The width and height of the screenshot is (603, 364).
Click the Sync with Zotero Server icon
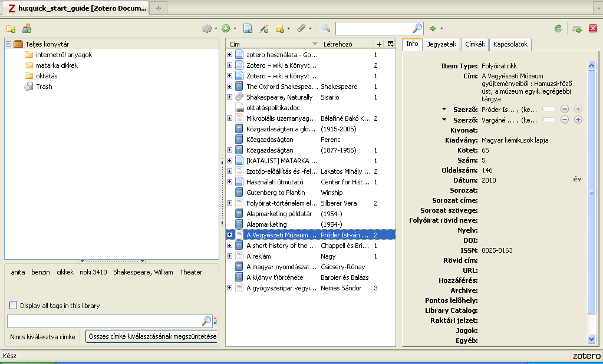click(x=558, y=28)
